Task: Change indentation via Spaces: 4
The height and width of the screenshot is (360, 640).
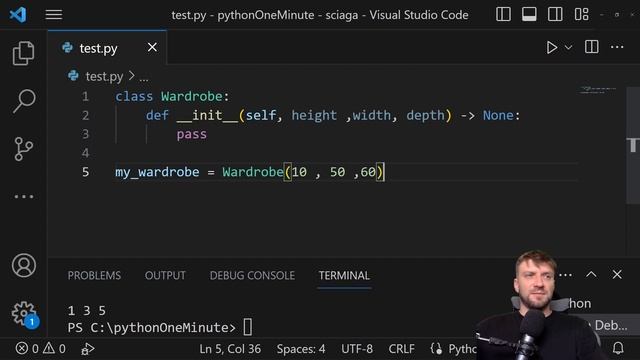Action: tap(301, 349)
